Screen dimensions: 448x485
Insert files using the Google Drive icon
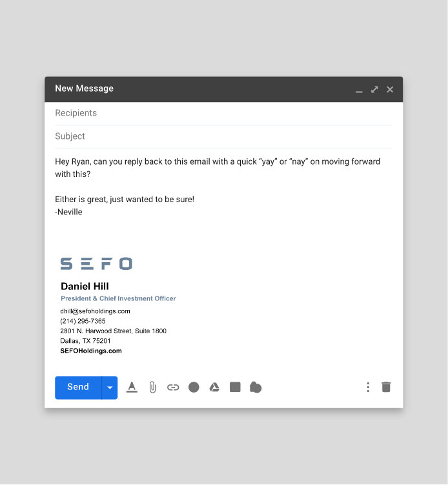click(214, 387)
